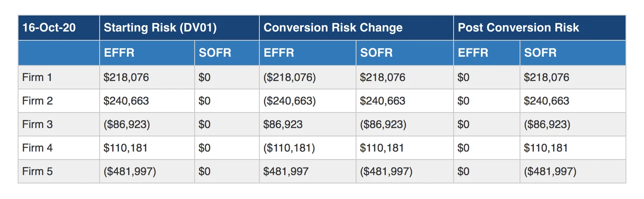Viewport: 644px width, 199px height.
Task: Select Firm 4 Post Conversion SOFR value
Action: [x=546, y=148]
